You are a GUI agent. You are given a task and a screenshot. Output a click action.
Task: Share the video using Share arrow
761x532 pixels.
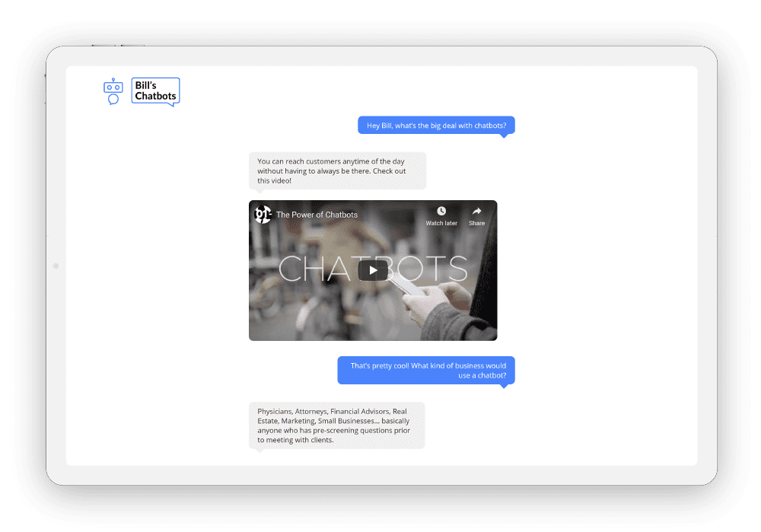pos(476,211)
